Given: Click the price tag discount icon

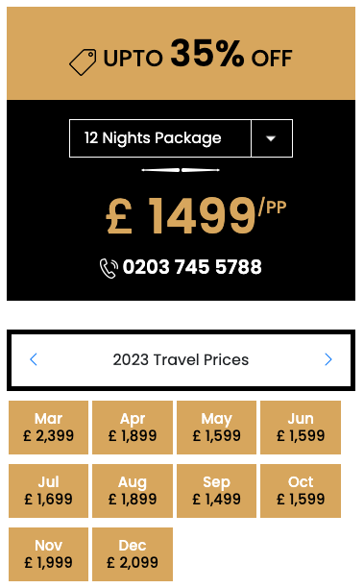Looking at the screenshot, I should pos(83,61).
